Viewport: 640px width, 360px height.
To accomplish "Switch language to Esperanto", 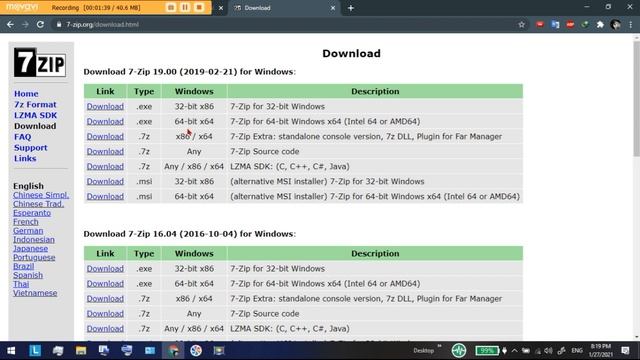I will point(32,213).
